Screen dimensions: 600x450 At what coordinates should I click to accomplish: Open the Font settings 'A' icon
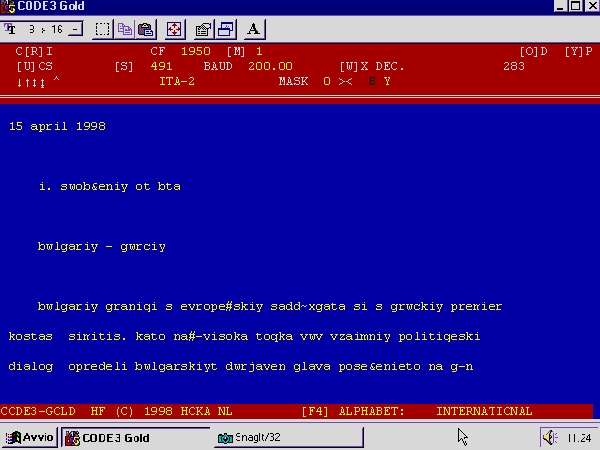click(254, 29)
